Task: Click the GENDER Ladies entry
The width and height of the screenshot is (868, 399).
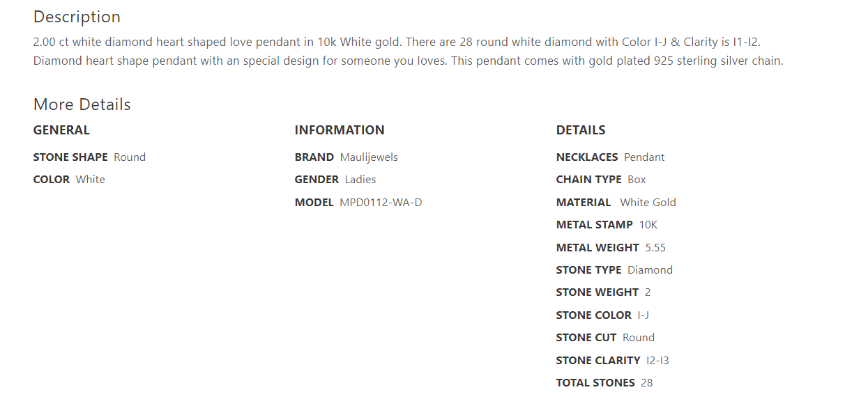Action: click(335, 180)
